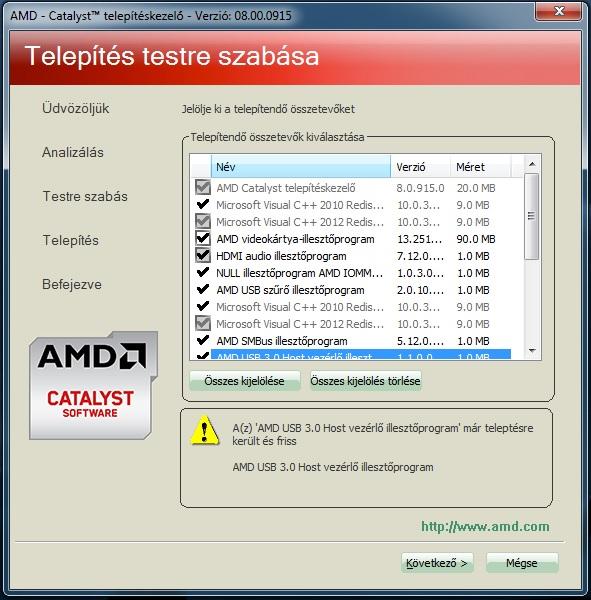The height and width of the screenshot is (600, 591).
Task: Click the yellow warning triangle icon
Action: pos(204,431)
